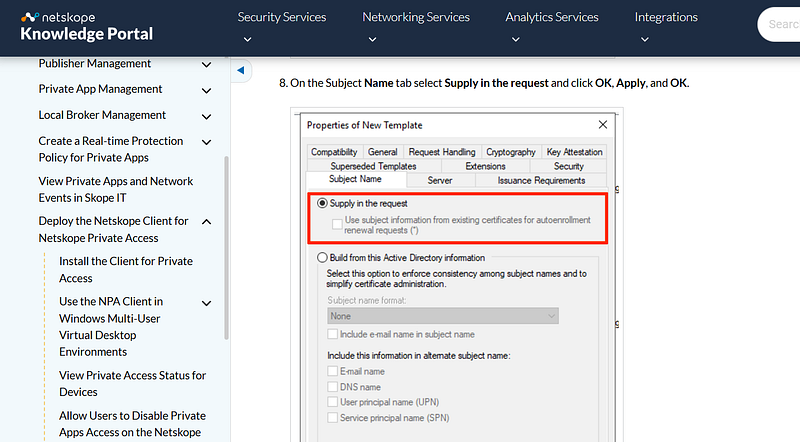
Task: Switch to the Server tab
Action: (440, 180)
